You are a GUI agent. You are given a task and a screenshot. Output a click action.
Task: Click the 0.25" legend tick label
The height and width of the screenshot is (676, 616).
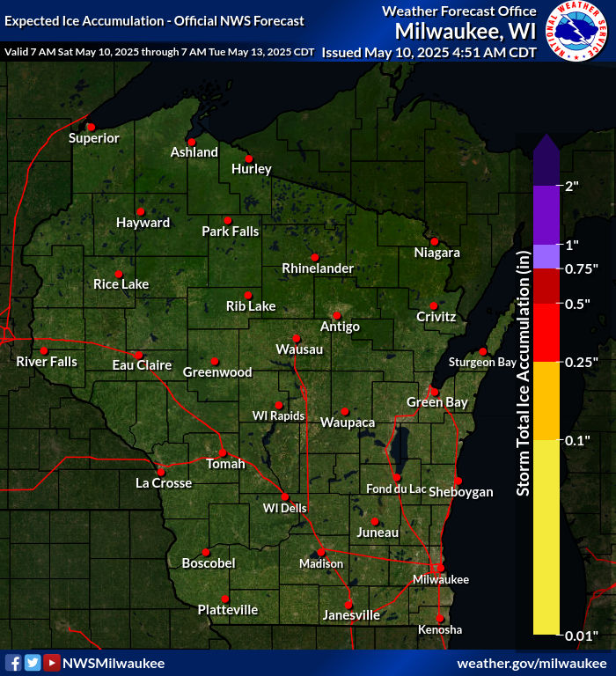[582, 362]
